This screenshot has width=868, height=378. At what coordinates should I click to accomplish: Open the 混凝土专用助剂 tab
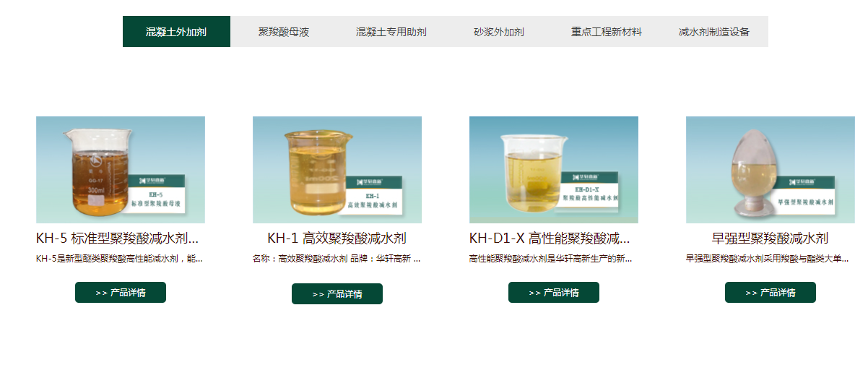click(x=391, y=32)
